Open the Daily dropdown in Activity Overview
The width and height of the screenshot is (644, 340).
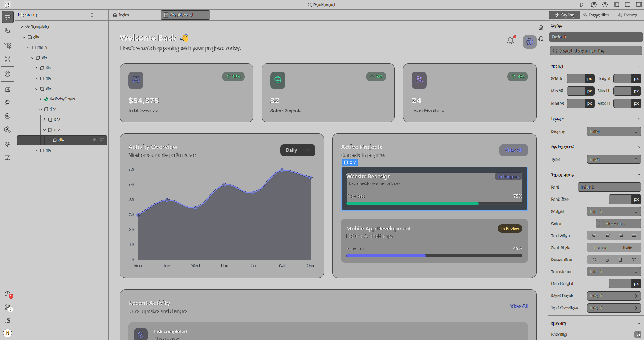(x=298, y=150)
